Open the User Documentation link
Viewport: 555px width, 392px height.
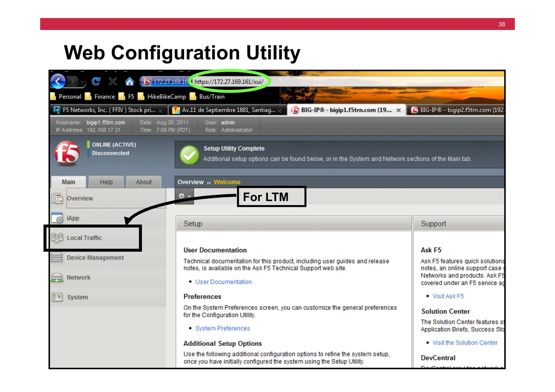224,282
